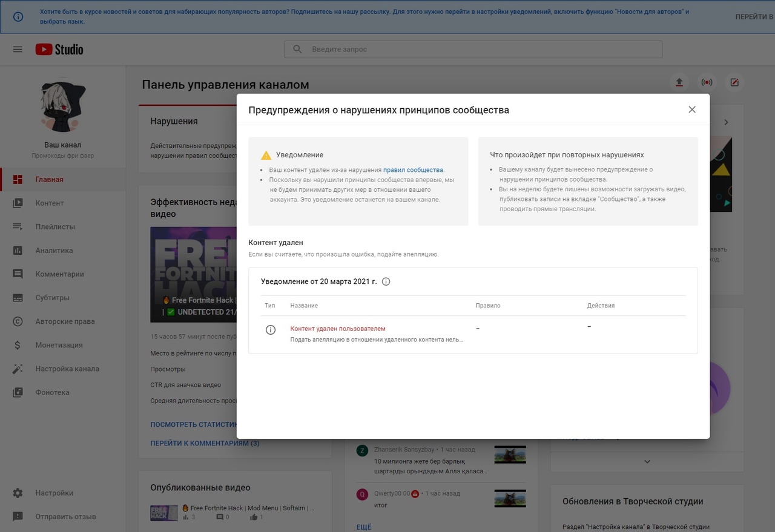Screen dimensions: 775x532
Task: Click the YouTube Studio logo
Action: (59, 50)
